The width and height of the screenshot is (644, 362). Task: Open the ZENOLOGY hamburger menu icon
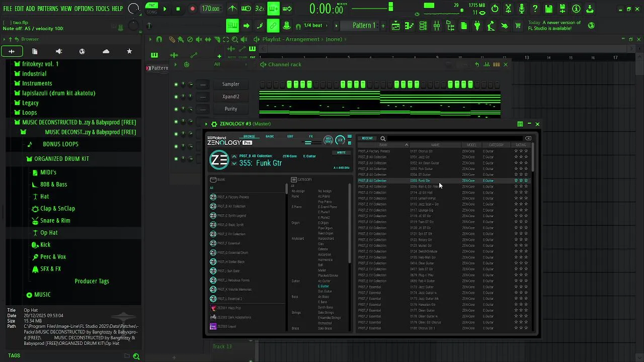(350, 137)
